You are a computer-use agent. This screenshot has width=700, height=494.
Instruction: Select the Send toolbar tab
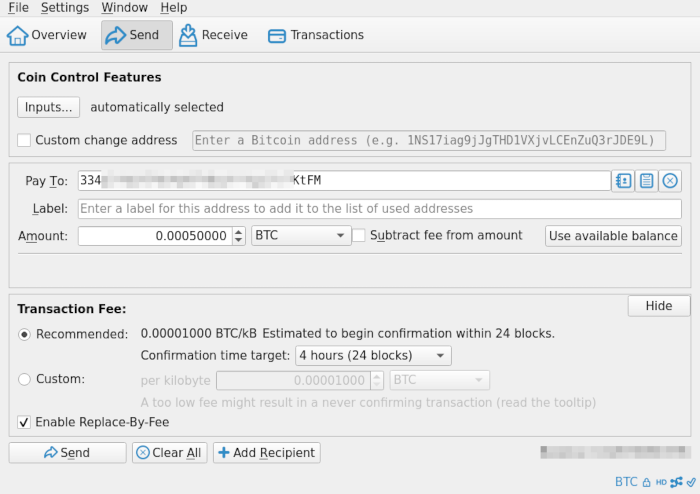(x=137, y=35)
